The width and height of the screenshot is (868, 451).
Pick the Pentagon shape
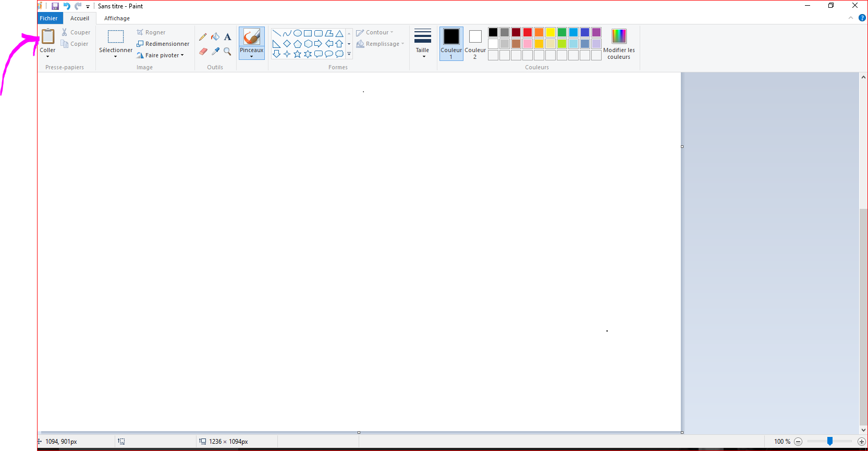298,44
